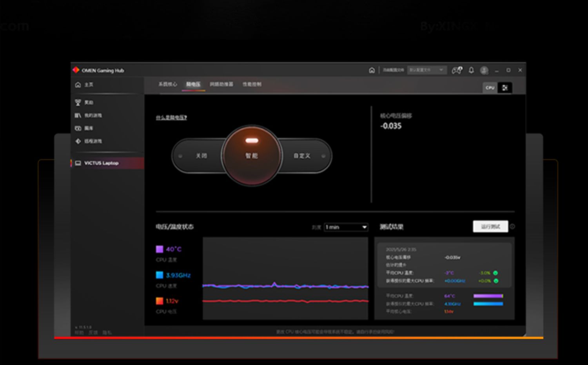This screenshot has width=588, height=365.
Task: Click the home icon in the title bar
Action: point(372,70)
